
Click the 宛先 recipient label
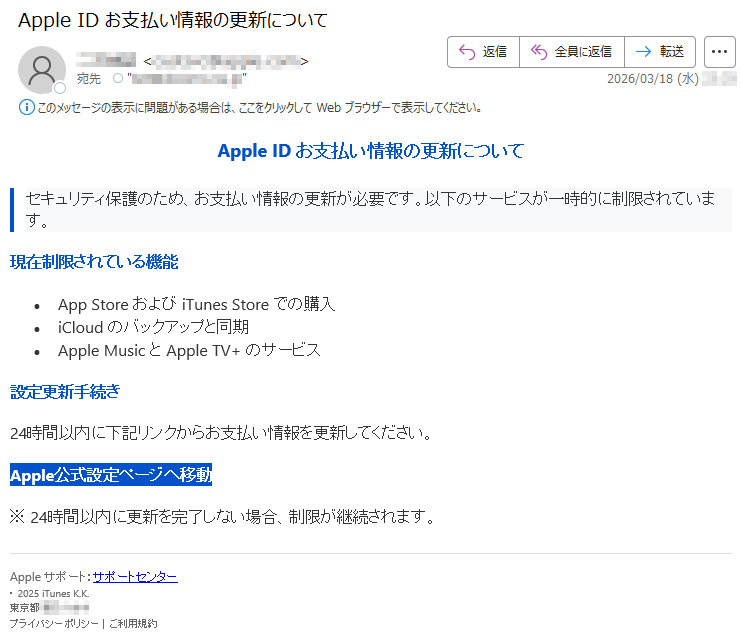pos(89,79)
